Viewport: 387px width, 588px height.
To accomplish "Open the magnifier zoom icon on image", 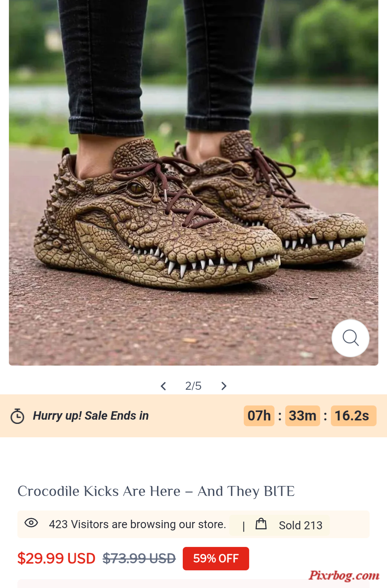I will coord(350,338).
